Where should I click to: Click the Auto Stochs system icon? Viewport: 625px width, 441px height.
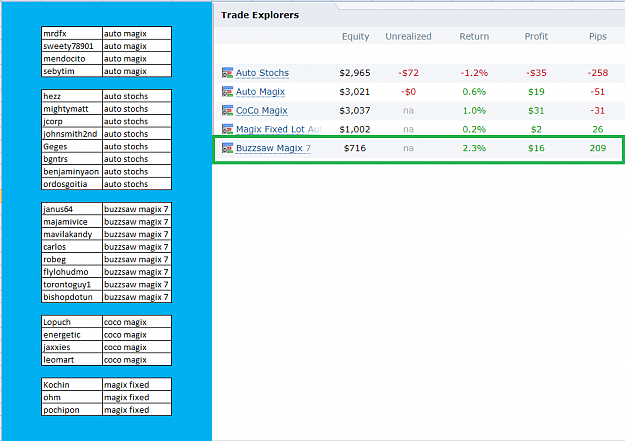click(227, 73)
